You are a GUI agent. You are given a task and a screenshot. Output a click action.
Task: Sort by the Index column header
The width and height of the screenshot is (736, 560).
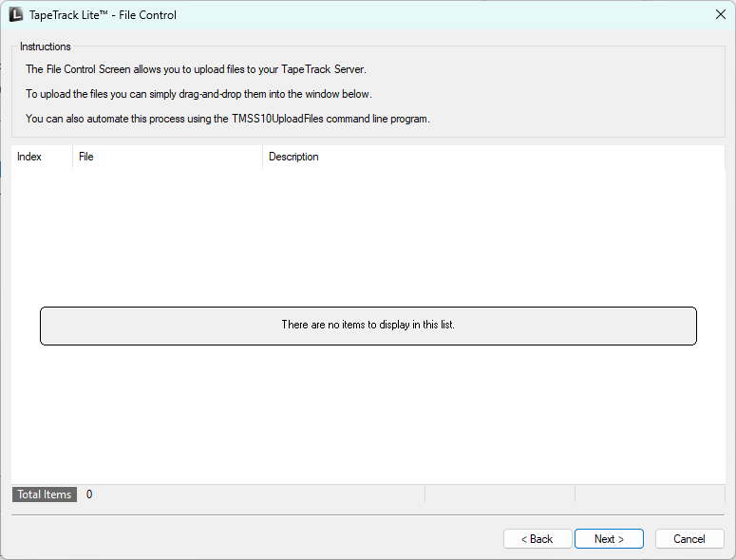point(42,157)
